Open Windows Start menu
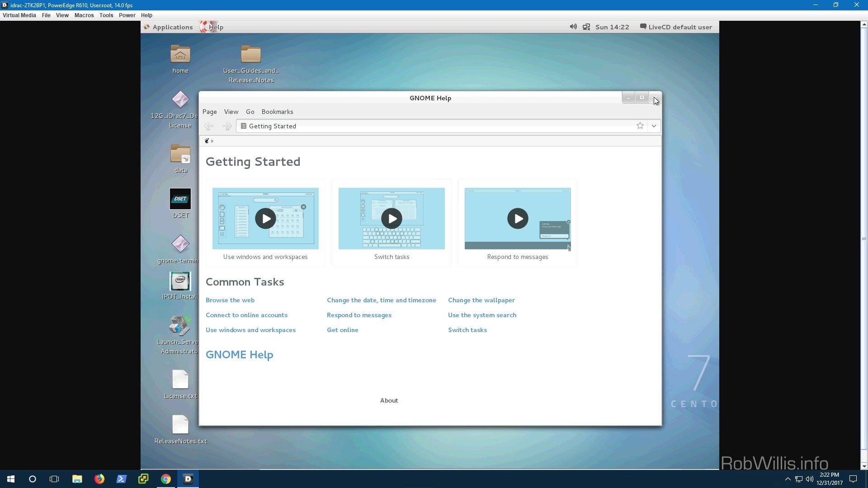868x488 pixels. 11,479
